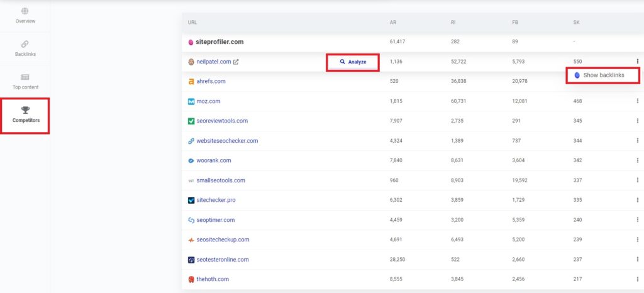Open the kebab menu for smallseotools.com row
The height and width of the screenshot is (293, 644).
tap(638, 180)
